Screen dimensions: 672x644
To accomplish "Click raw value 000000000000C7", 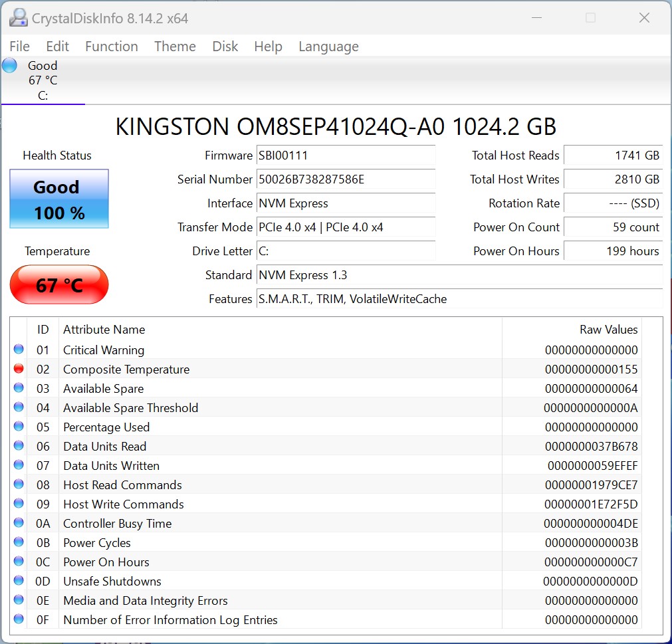I will point(591,562).
